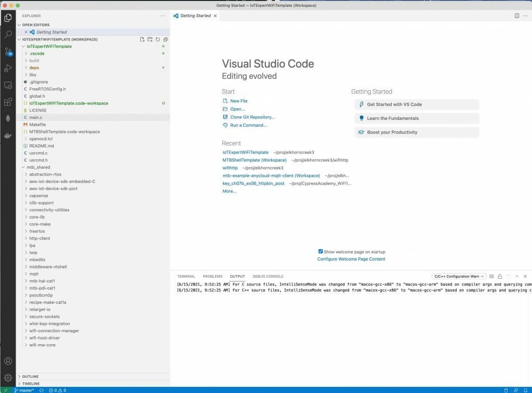The image size is (532, 393).
Task: Collapse the Open Editors section
Action: 19,25
